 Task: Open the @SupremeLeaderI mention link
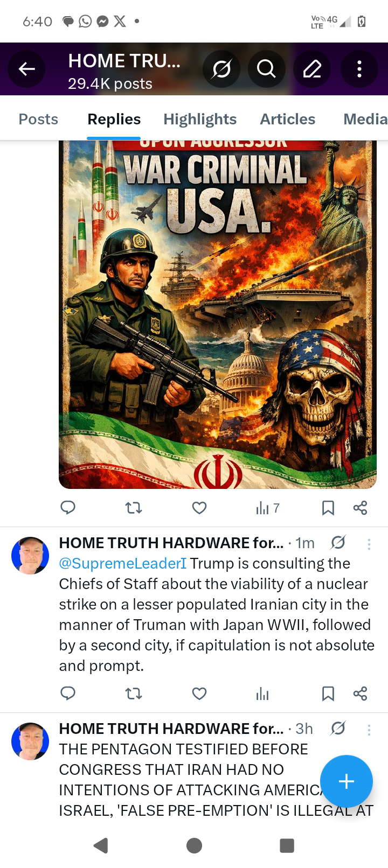pyautogui.click(x=123, y=563)
